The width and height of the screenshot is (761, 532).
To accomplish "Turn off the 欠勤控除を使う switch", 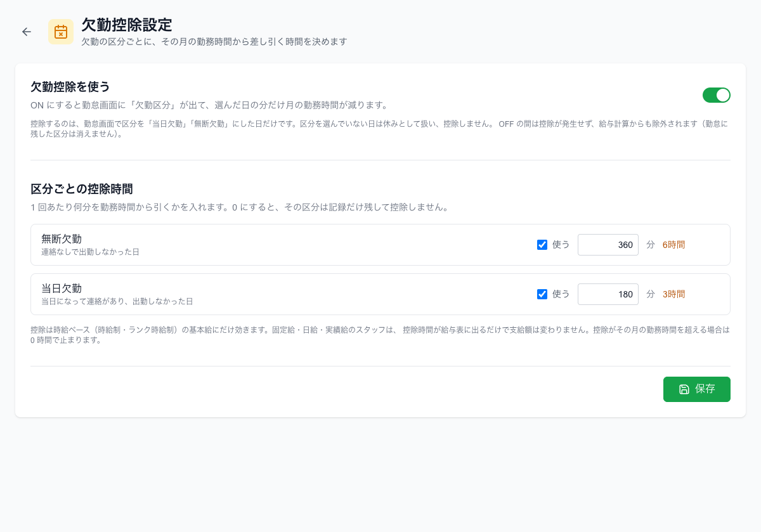I will click(717, 95).
